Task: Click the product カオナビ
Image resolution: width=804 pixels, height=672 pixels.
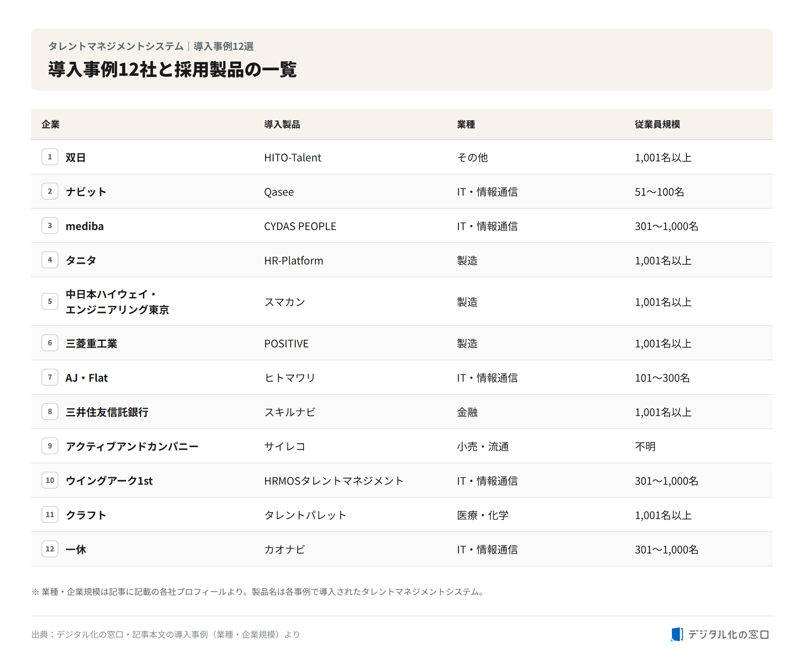Action: tap(284, 550)
